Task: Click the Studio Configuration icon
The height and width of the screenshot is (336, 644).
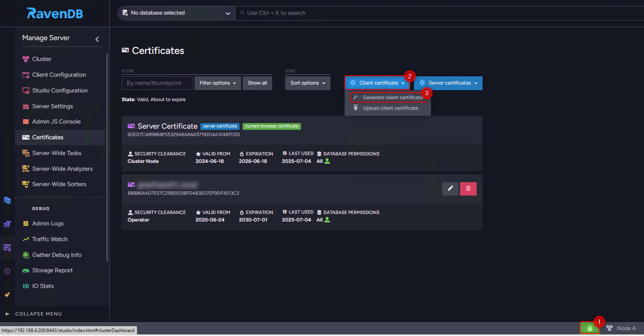Action: coord(26,90)
